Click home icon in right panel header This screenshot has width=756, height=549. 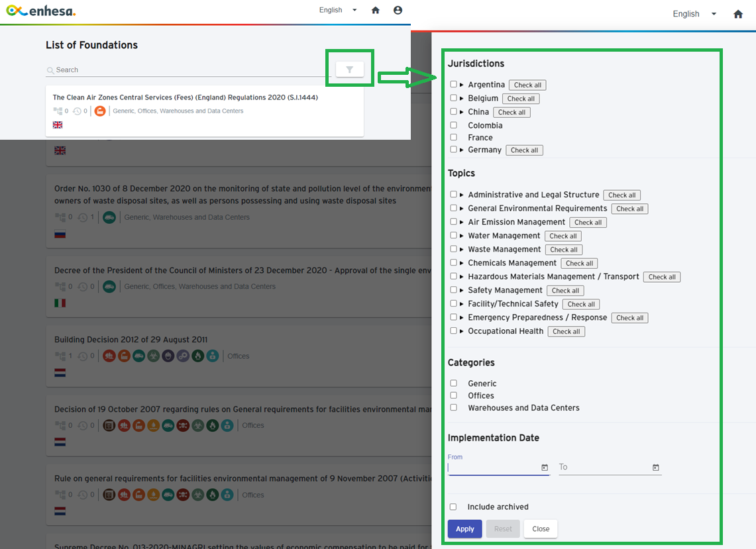pos(738,14)
